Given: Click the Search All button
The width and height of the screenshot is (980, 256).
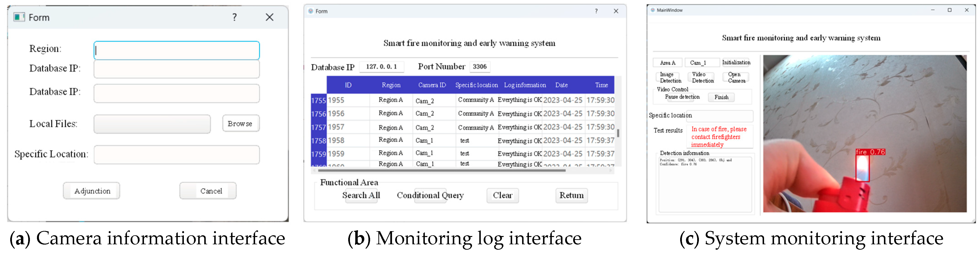Looking at the screenshot, I should pyautogui.click(x=361, y=195).
